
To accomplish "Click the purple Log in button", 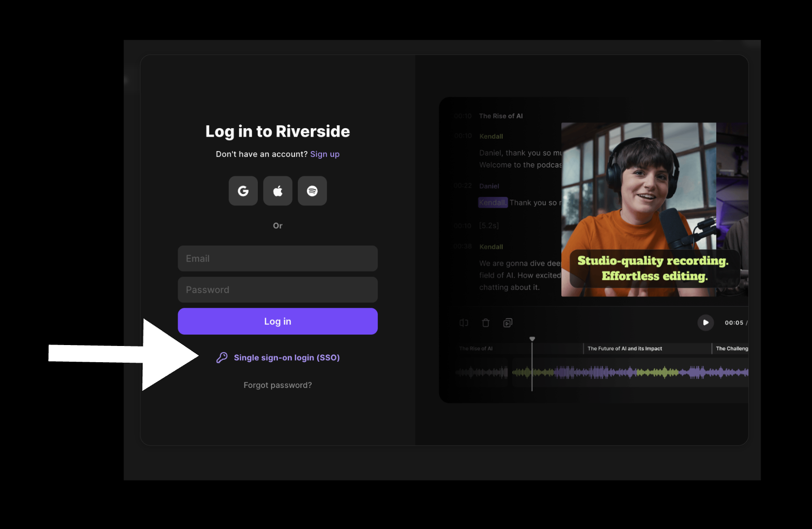I will pos(278,321).
